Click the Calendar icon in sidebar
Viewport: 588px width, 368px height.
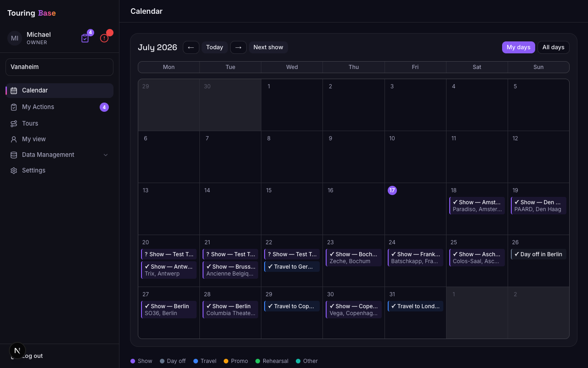pyautogui.click(x=14, y=91)
